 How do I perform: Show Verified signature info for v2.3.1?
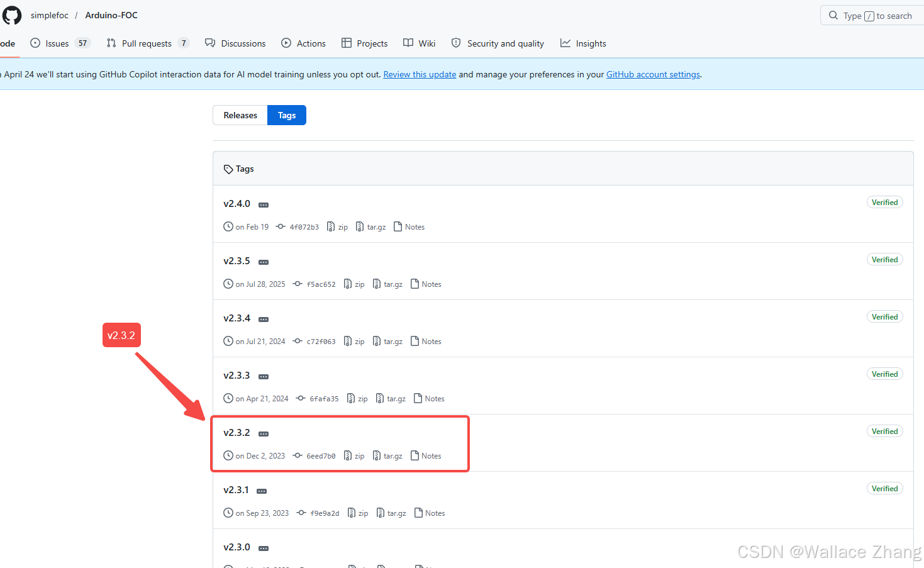(884, 489)
